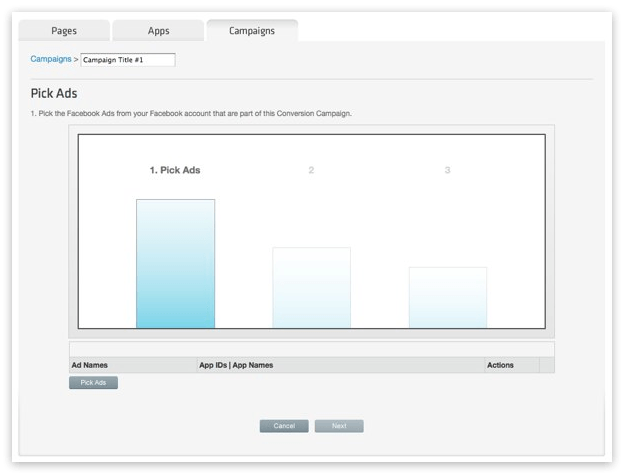Switch to the Pages tab
This screenshot has height=474, width=624.
tap(64, 31)
